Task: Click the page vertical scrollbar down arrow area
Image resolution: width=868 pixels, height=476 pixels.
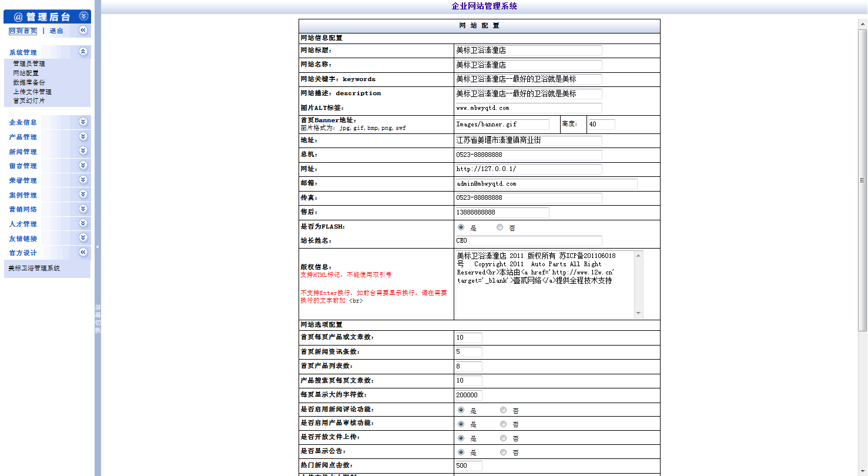Action: (863, 472)
